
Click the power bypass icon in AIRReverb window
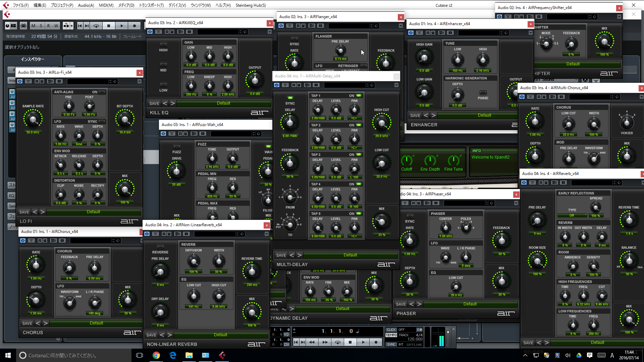click(524, 183)
